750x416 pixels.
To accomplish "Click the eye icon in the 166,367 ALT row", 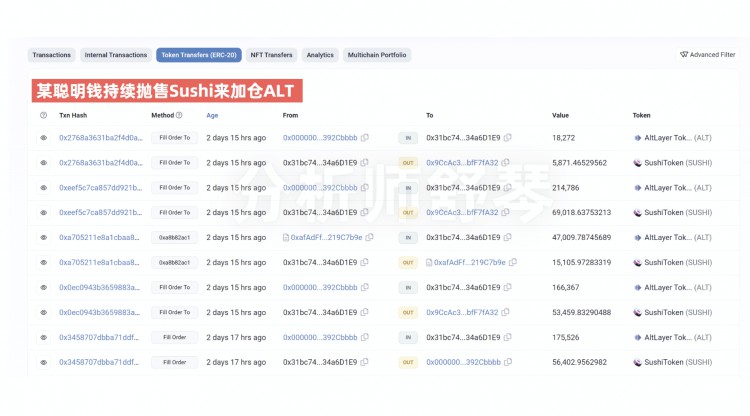I will pos(44,287).
